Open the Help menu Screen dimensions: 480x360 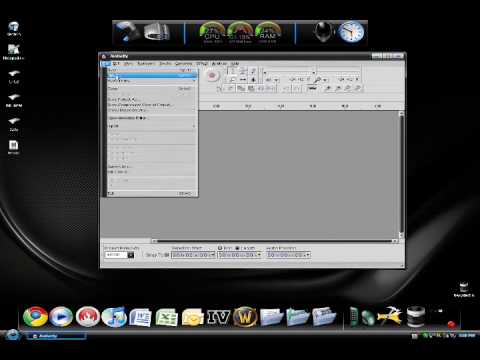pyautogui.click(x=235, y=63)
